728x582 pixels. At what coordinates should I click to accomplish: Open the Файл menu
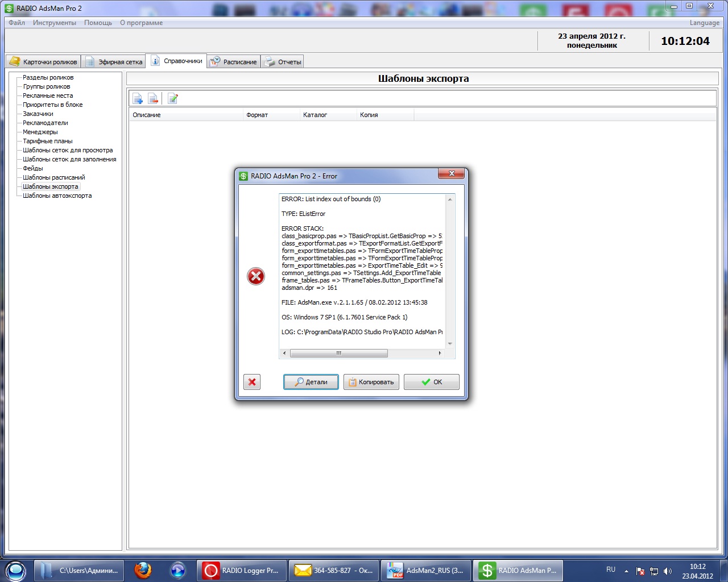(x=17, y=23)
